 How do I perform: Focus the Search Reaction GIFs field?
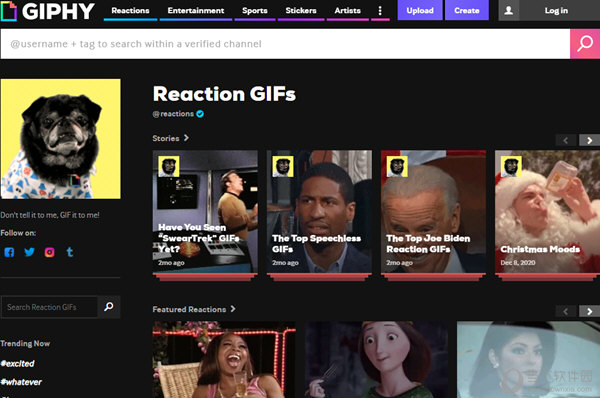coord(49,307)
